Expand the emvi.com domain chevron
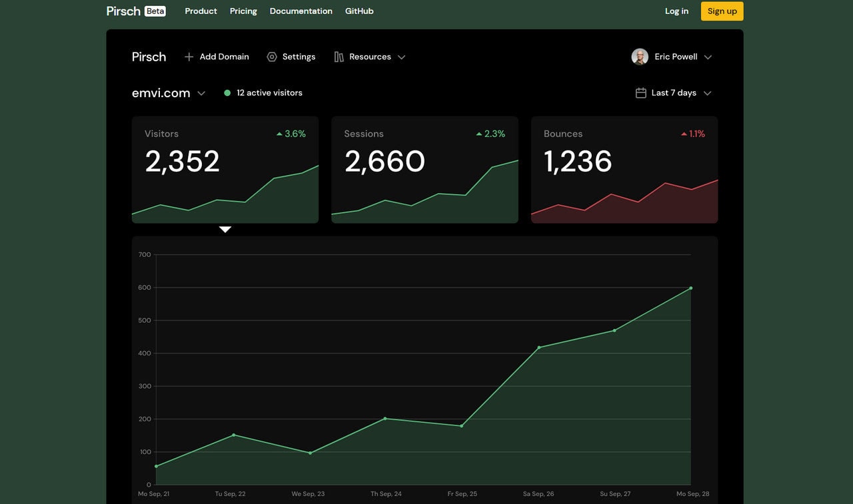 pos(201,94)
